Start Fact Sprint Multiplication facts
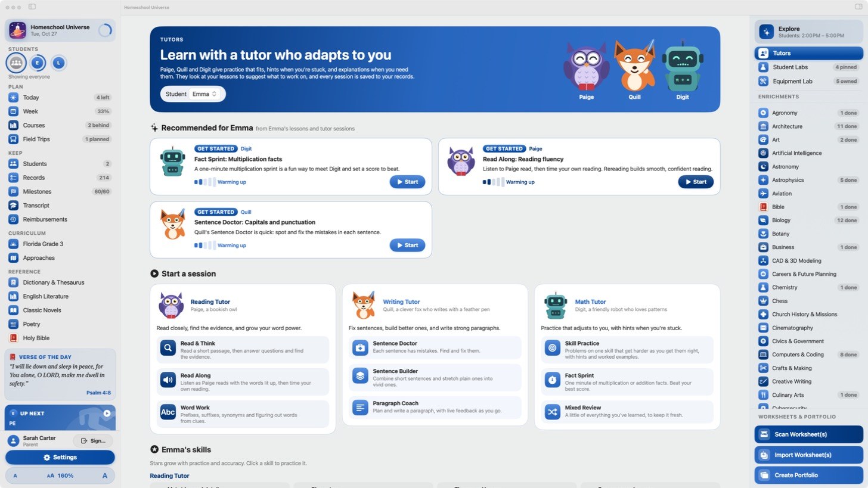The image size is (868, 488). point(407,182)
